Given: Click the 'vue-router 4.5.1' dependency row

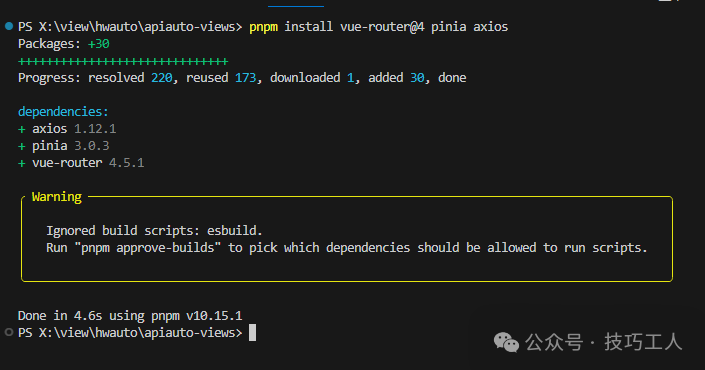Looking at the screenshot, I should [81, 163].
